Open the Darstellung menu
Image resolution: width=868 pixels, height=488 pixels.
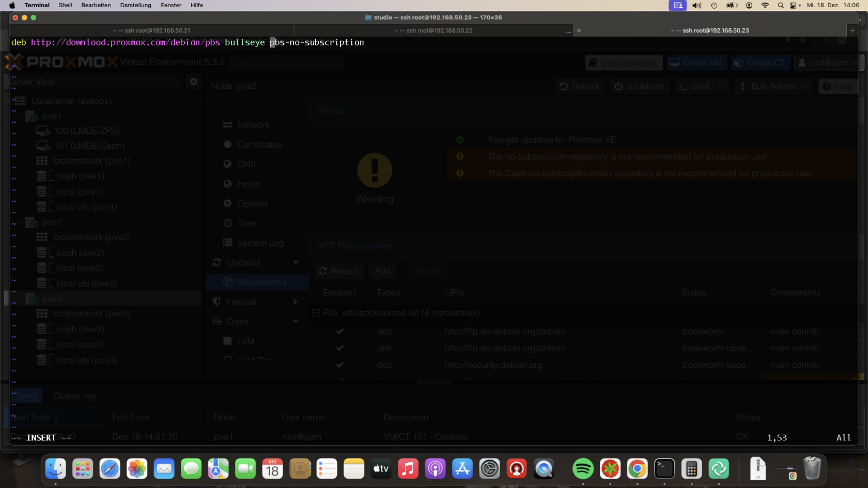(135, 5)
